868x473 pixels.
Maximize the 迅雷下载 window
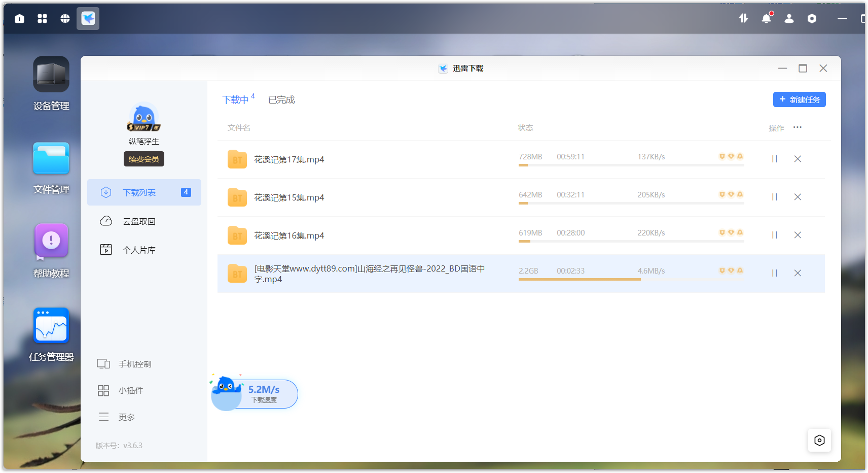[x=803, y=68]
